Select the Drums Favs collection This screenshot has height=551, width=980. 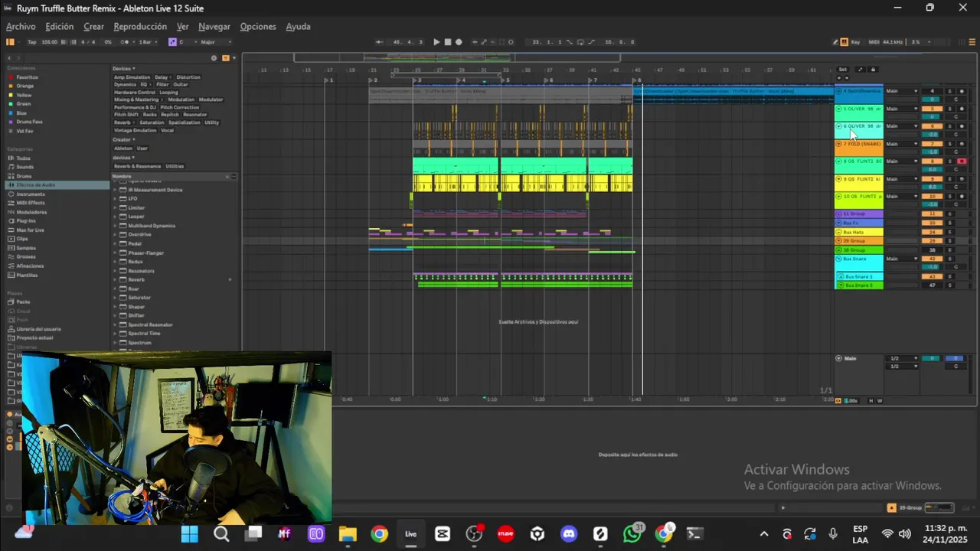tap(29, 122)
